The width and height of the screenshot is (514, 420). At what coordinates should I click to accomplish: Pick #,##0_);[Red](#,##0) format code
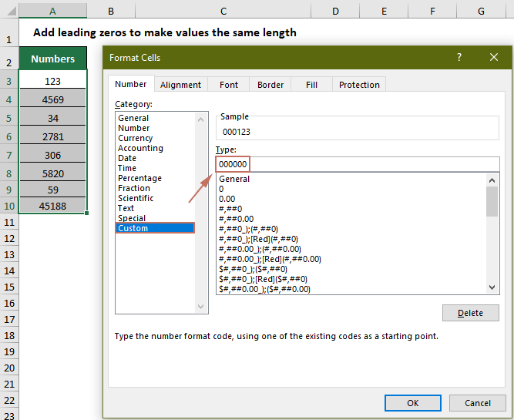(258, 239)
